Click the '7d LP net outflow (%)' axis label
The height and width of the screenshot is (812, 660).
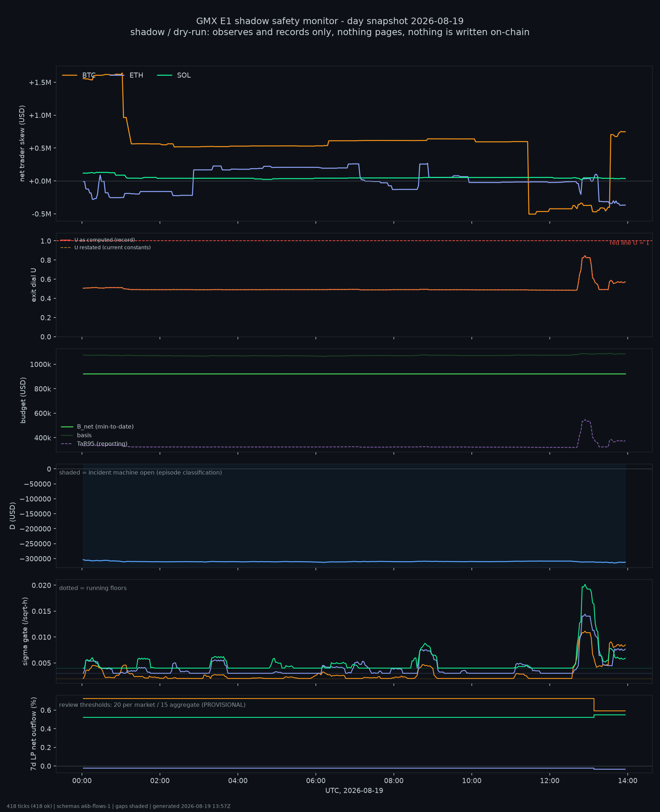pos(33,734)
